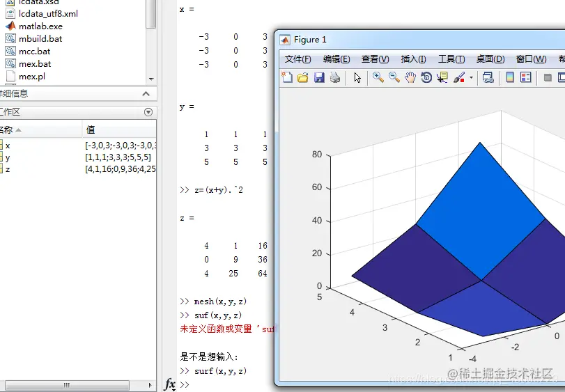Image resolution: width=565 pixels, height=392 pixels.
Task: Print the figure using the printer icon
Action: coord(335,77)
